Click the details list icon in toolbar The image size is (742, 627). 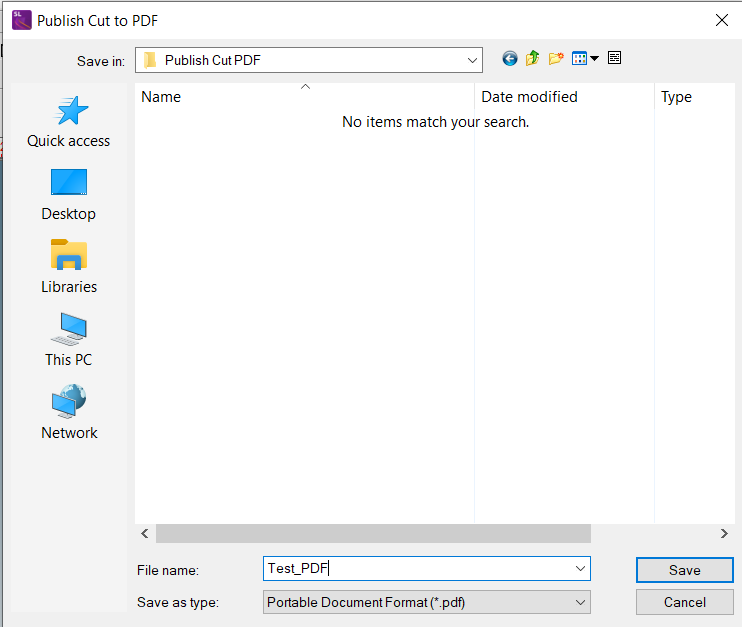click(614, 59)
